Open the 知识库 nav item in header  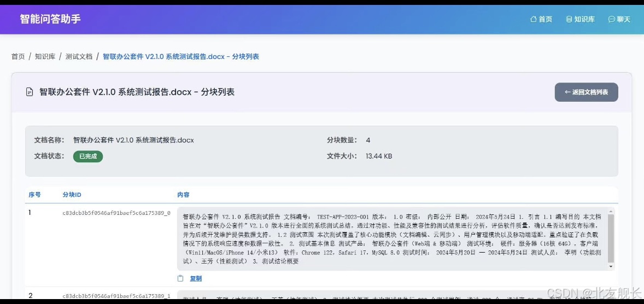click(580, 19)
